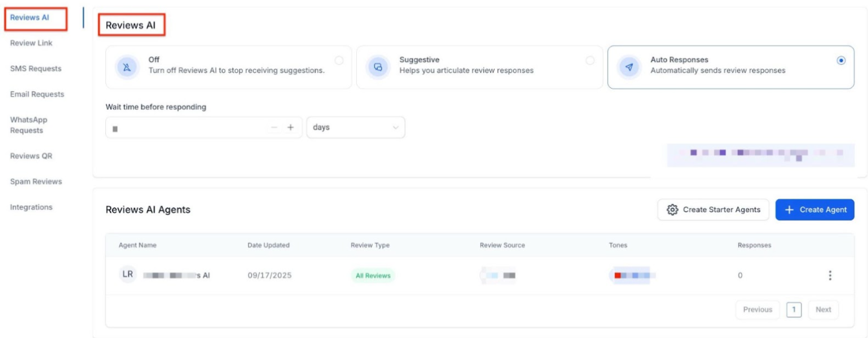The height and width of the screenshot is (338, 868).
Task: Open Review Link in the sidebar
Action: pyautogui.click(x=31, y=43)
